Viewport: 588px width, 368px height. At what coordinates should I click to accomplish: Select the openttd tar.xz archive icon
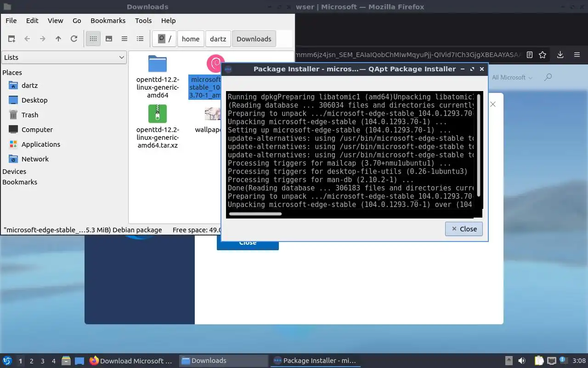(158, 114)
